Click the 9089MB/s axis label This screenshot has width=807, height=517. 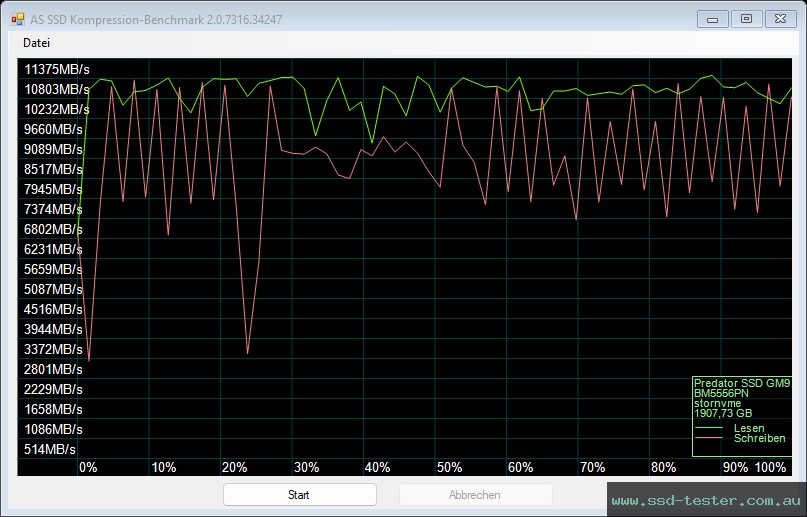coord(53,150)
